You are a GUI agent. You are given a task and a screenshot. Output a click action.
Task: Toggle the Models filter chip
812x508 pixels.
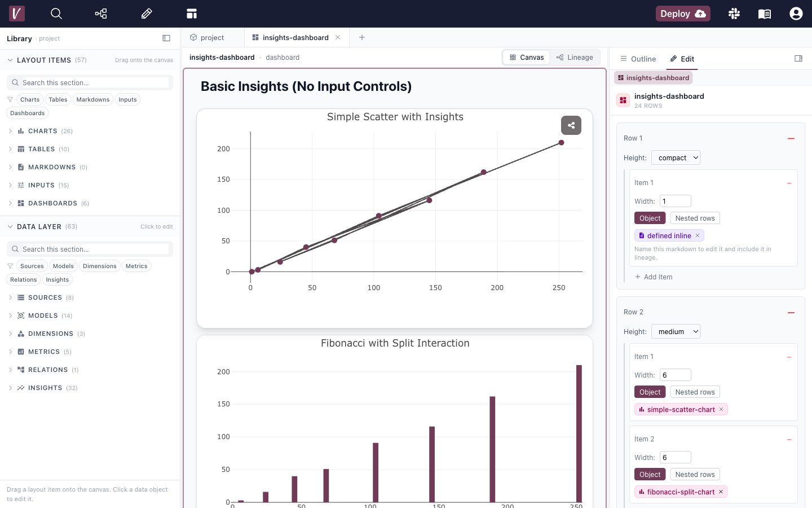pyautogui.click(x=63, y=266)
